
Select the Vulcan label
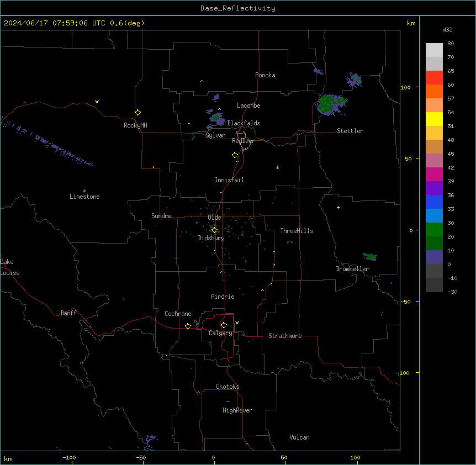pos(299,437)
